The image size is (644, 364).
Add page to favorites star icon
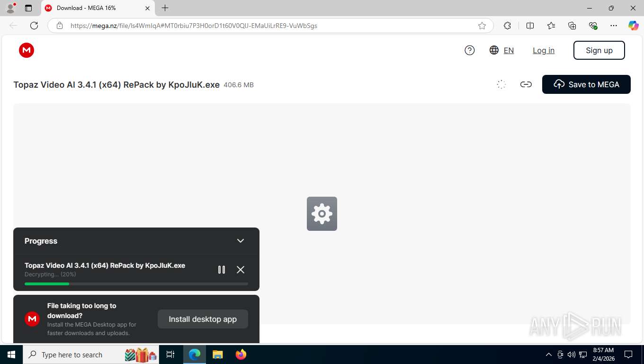(x=482, y=26)
